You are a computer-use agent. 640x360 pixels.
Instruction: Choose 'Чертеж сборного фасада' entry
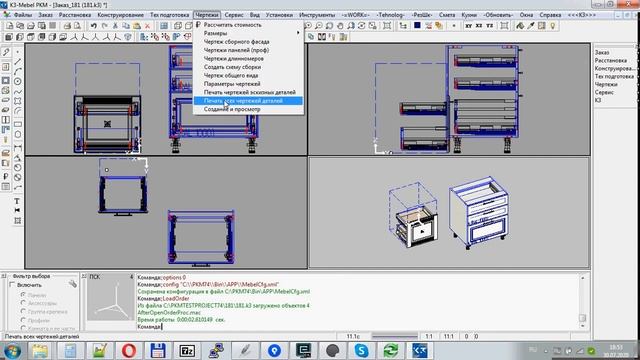click(x=248, y=42)
